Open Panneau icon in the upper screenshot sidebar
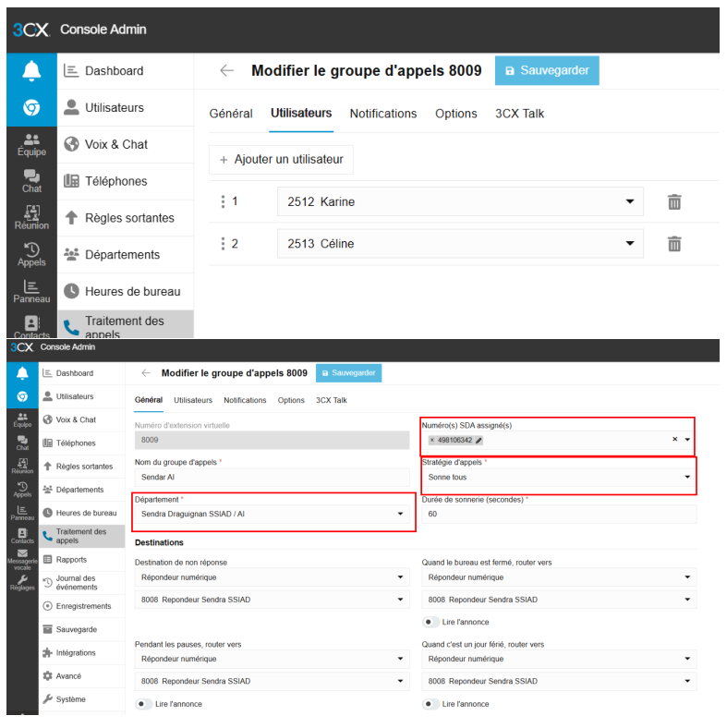 pos(31,291)
